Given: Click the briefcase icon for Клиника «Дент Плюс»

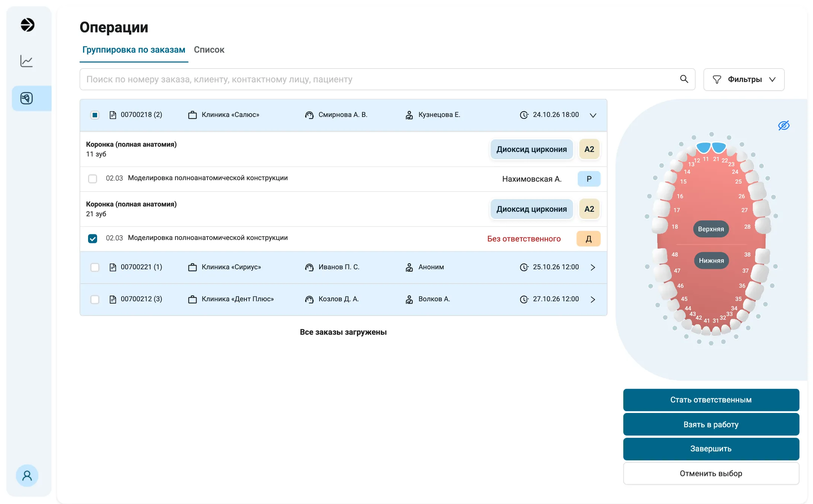Looking at the screenshot, I should coord(192,299).
